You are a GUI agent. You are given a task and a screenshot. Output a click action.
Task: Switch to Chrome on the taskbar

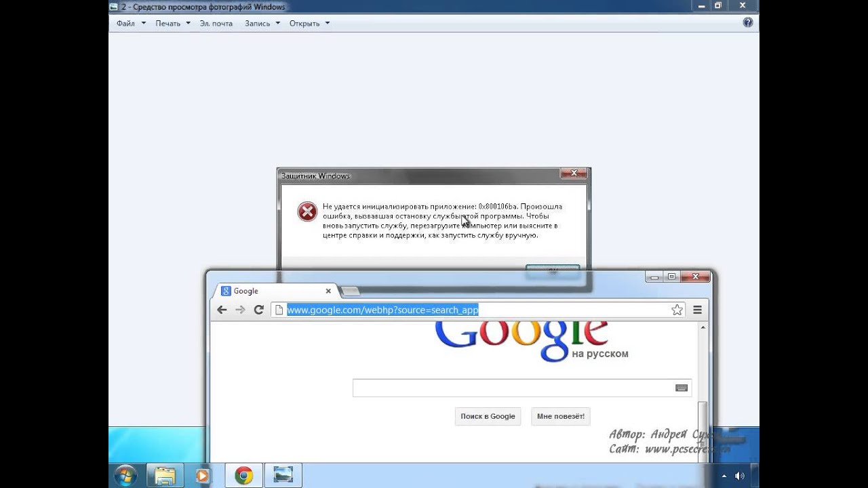[244, 476]
